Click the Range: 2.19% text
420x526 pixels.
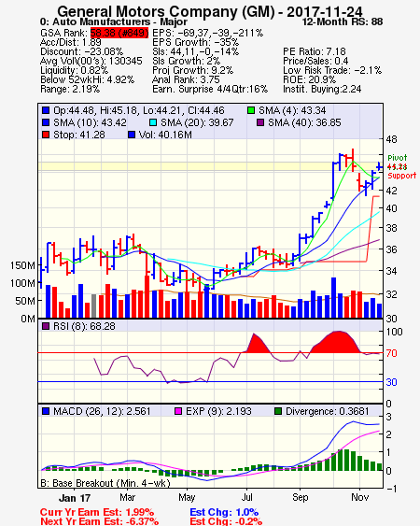[x=70, y=90]
